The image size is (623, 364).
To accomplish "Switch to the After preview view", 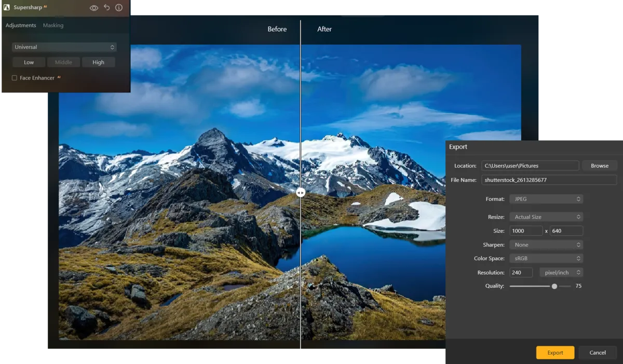I will [324, 29].
